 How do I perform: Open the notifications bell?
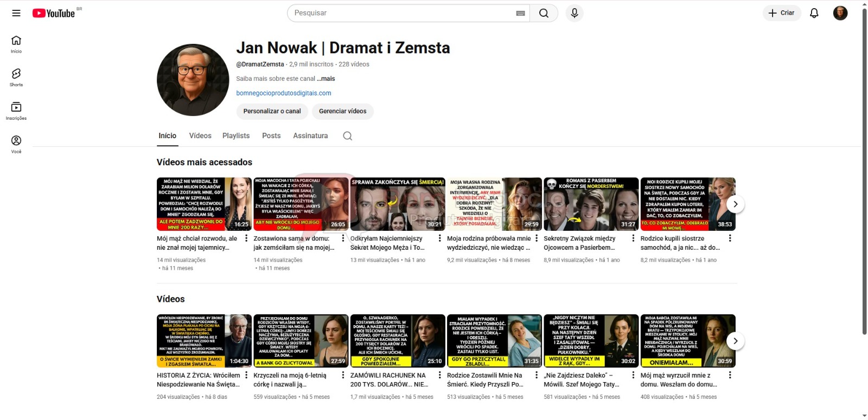814,13
